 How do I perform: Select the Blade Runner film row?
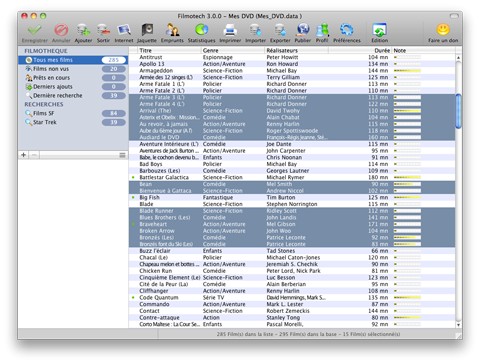click(x=292, y=211)
